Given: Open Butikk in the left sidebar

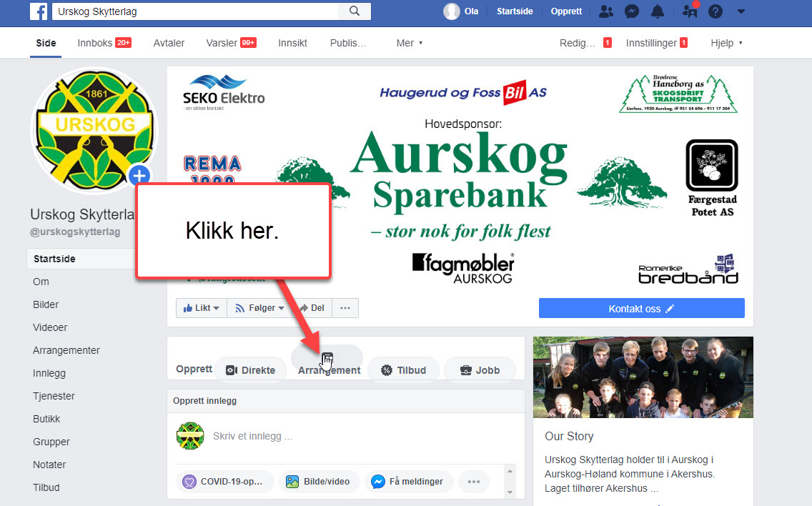Looking at the screenshot, I should tap(46, 419).
